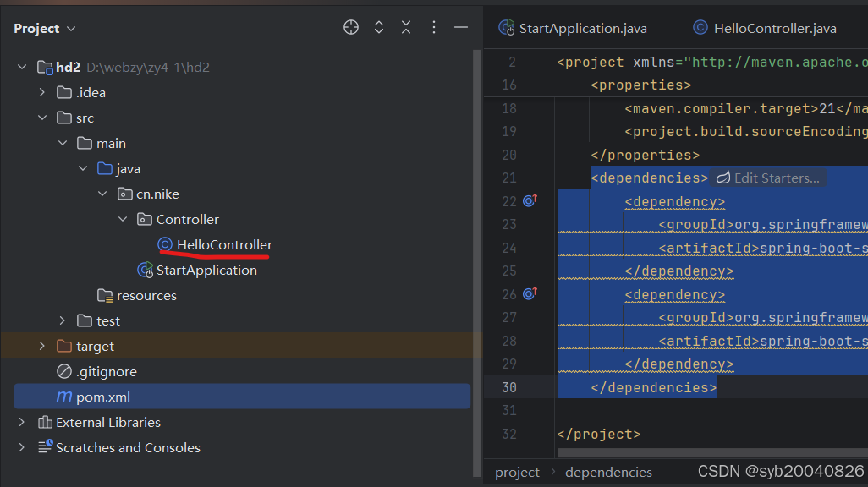The width and height of the screenshot is (868, 487).
Task: Click the orange target folder icon
Action: [64, 346]
